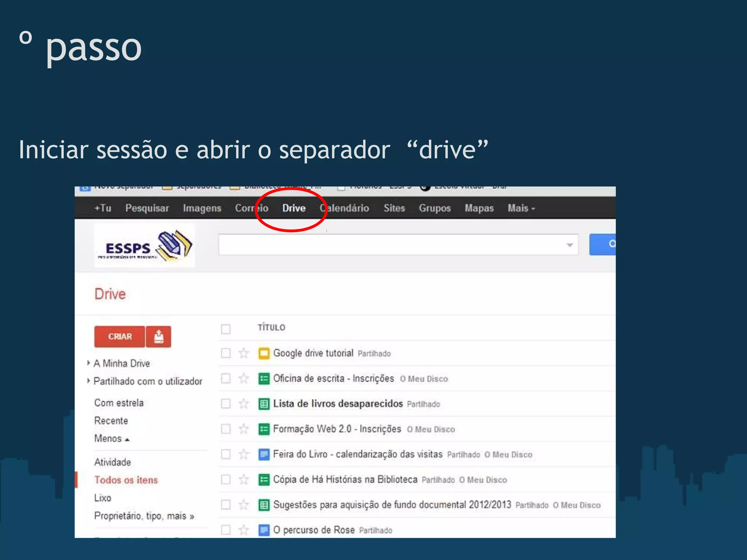The image size is (747, 560).
Task: Click the upload button next to CRIAR
Action: tap(158, 337)
